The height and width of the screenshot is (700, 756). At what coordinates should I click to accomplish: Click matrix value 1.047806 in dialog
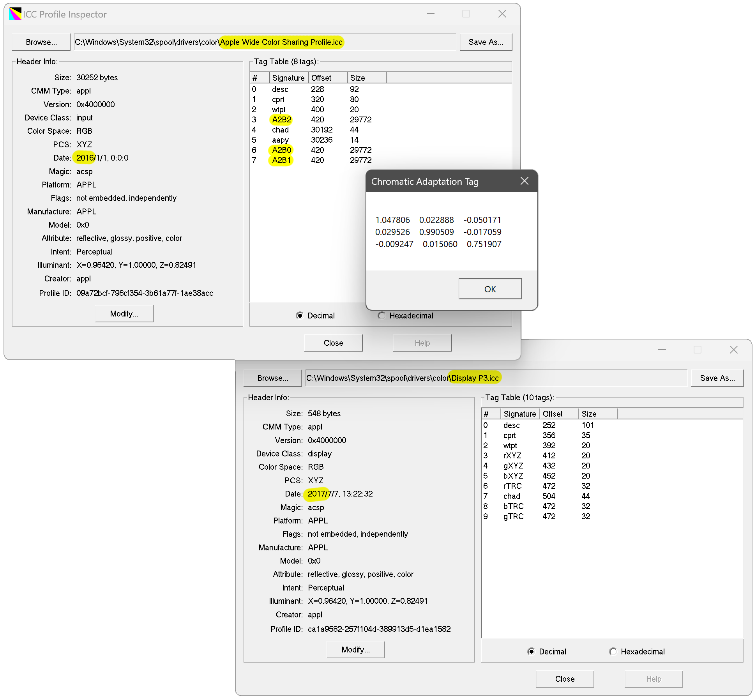click(392, 220)
